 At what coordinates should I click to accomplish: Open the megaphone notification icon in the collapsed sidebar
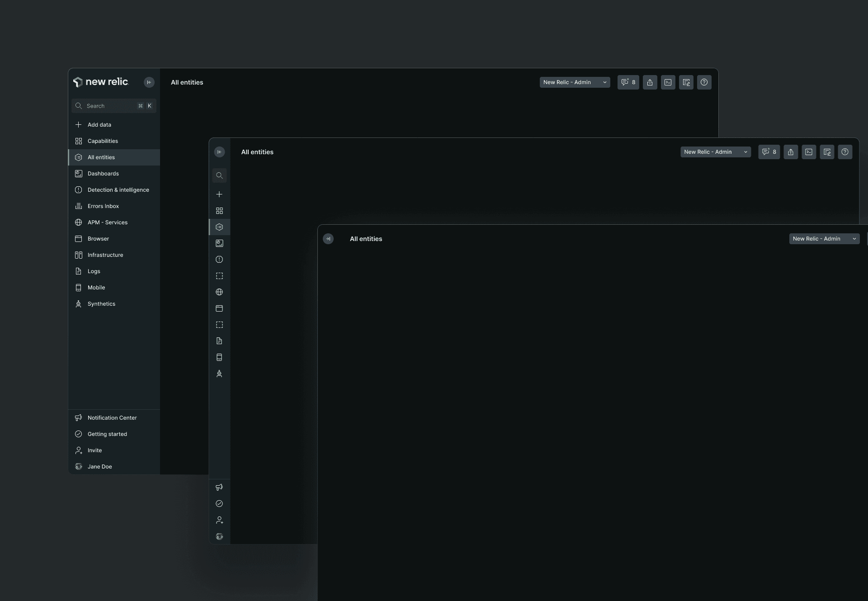(219, 487)
